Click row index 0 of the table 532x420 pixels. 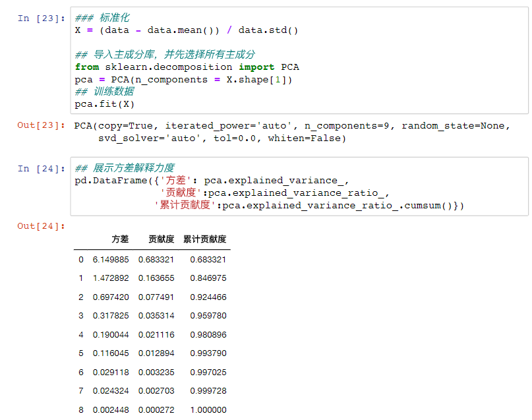click(80, 260)
